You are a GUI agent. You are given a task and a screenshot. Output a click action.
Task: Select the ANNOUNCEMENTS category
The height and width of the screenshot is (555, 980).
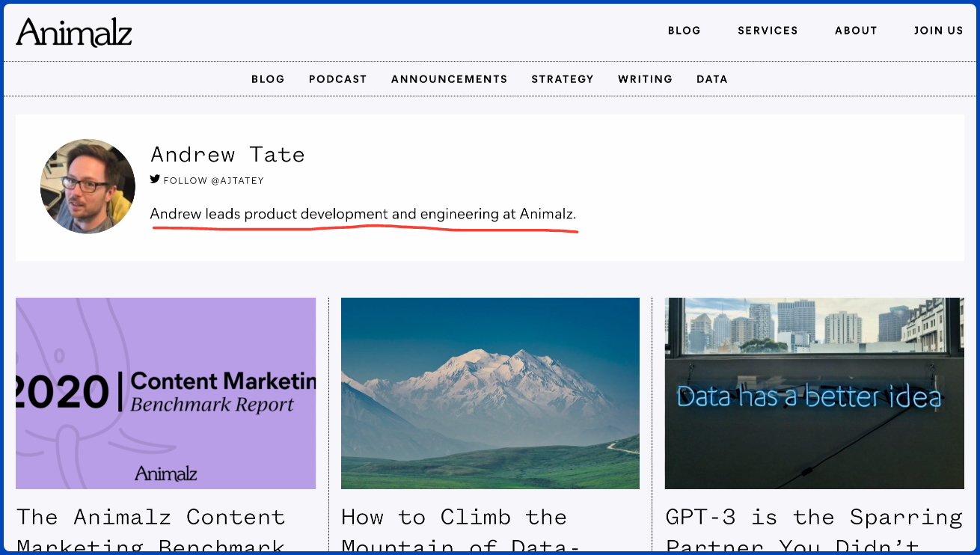[449, 79]
